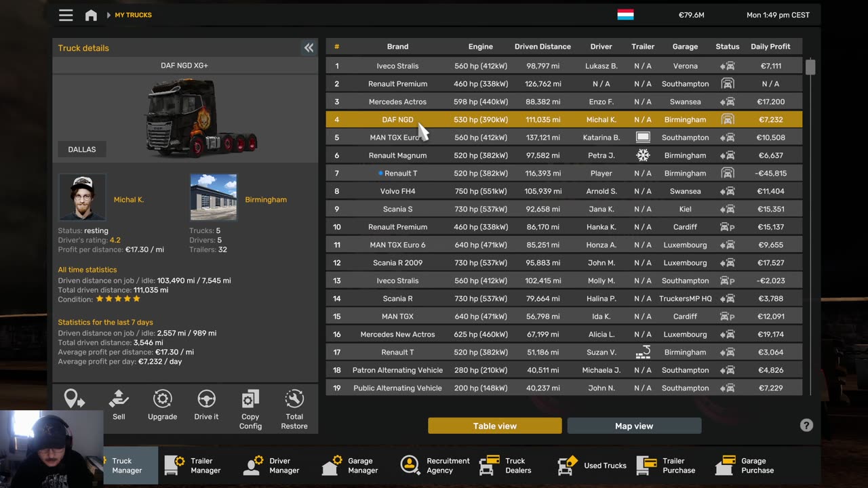Sort the table by Daily Profit column
868x488 pixels.
[x=770, y=47]
